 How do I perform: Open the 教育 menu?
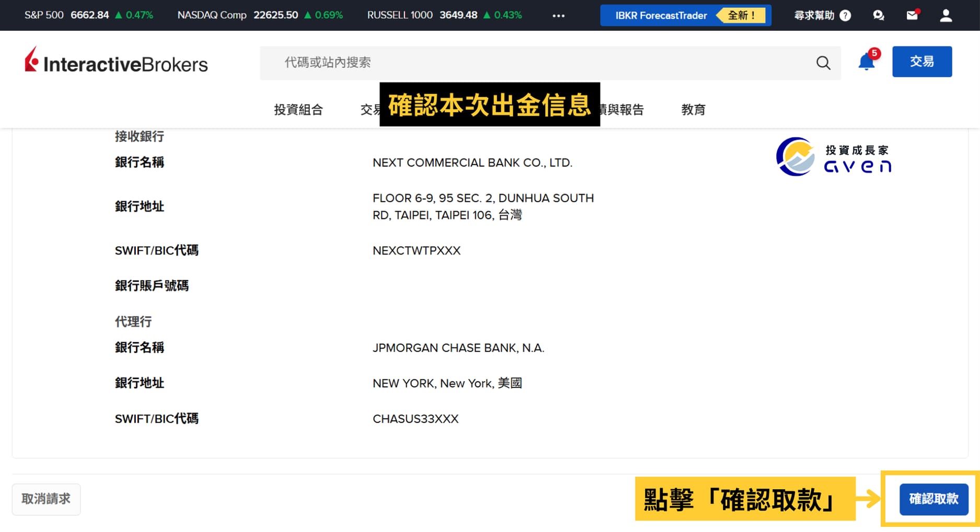pos(693,110)
